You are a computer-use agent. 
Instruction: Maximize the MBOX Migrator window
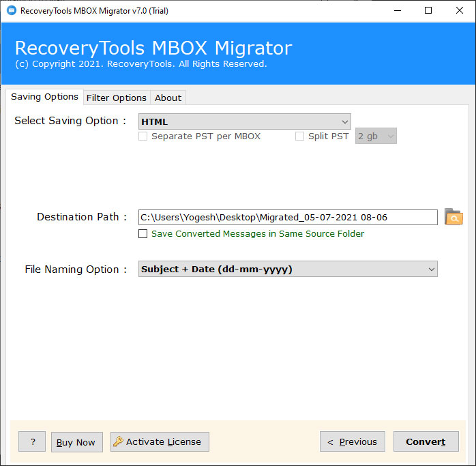coord(428,11)
